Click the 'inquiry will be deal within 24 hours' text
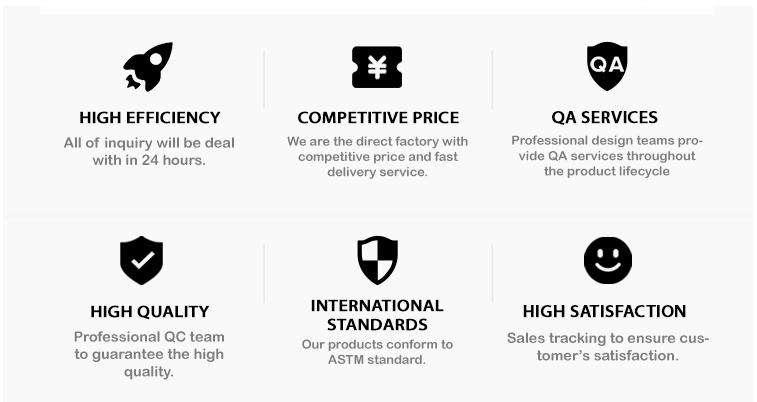 [149, 152]
